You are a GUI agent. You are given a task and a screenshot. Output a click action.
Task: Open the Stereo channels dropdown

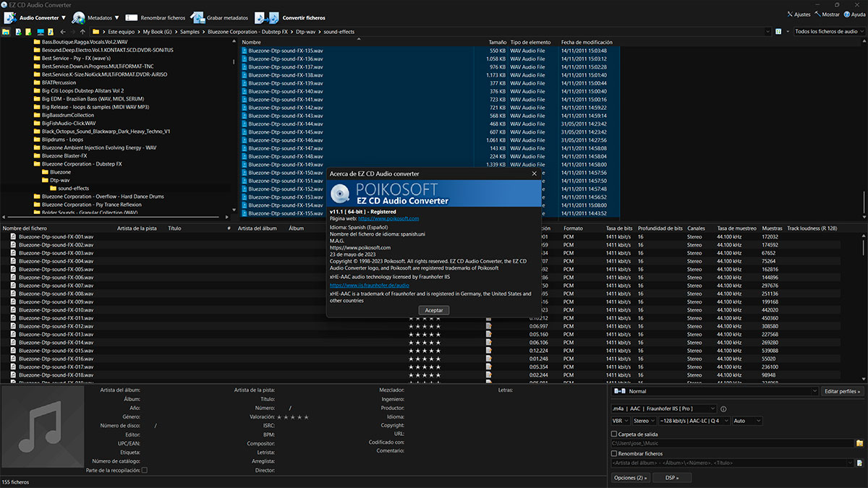643,421
